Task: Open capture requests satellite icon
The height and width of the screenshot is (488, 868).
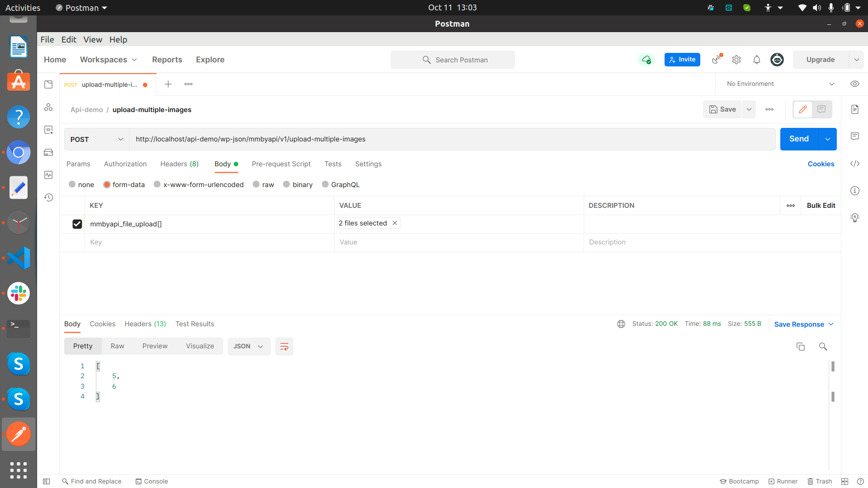Action: tap(717, 59)
